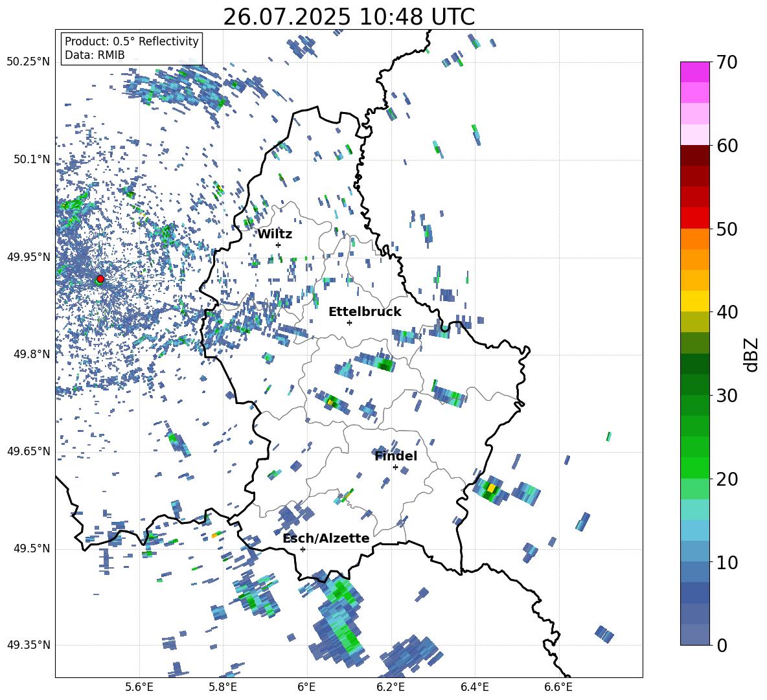Click the top magenta colorbar swatch

click(694, 73)
